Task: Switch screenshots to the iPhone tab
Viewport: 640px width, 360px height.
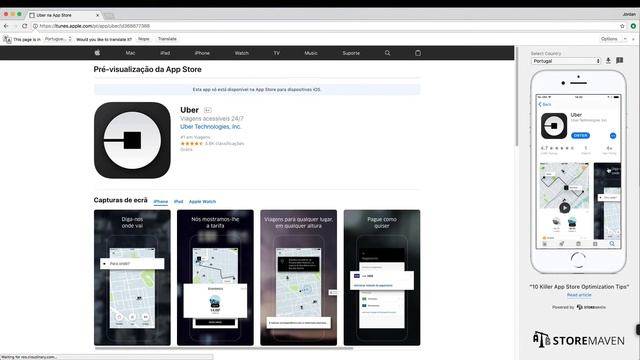Action: (x=160, y=202)
